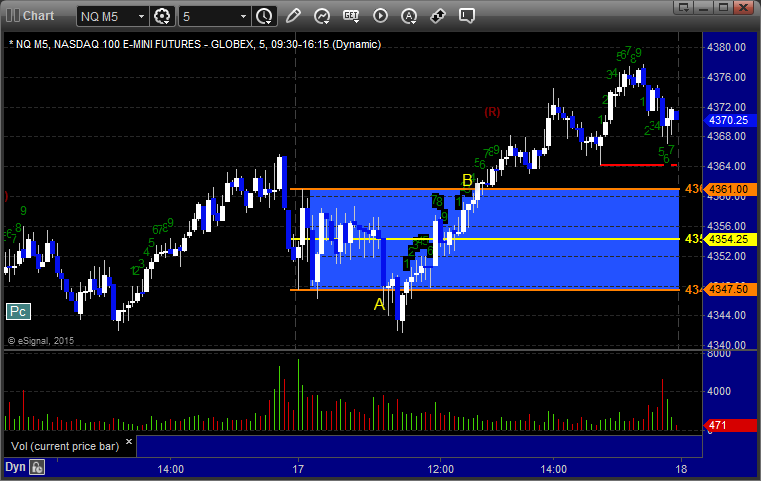The width and height of the screenshot is (761, 481).
Task: Open the alerts A icon menu
Action: [x=409, y=16]
